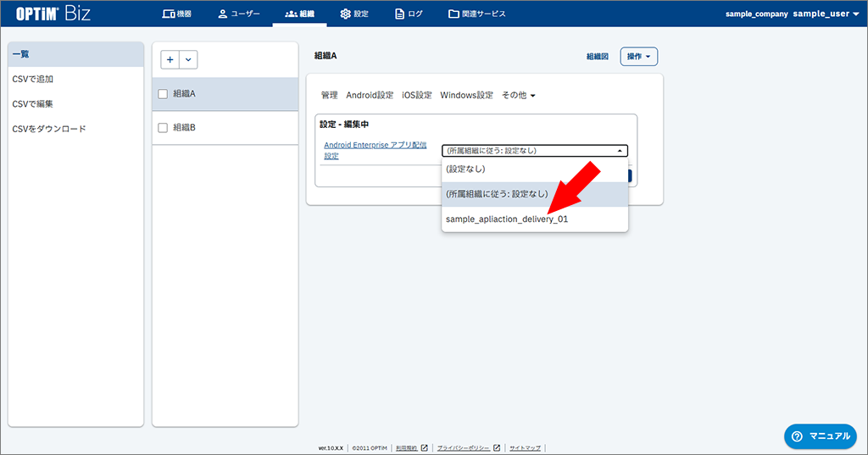Select CSVをダウンロード in the sidebar
868x455 pixels.
[49, 129]
